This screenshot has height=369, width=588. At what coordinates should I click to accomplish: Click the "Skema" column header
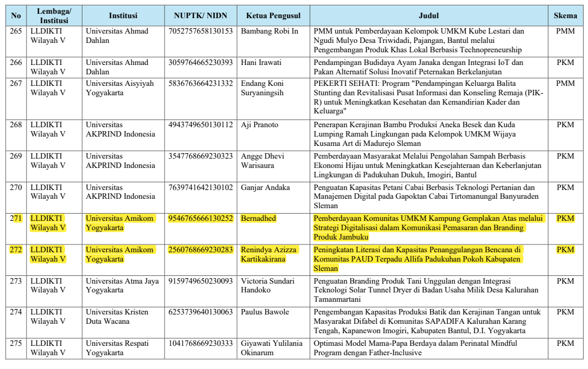pos(565,16)
